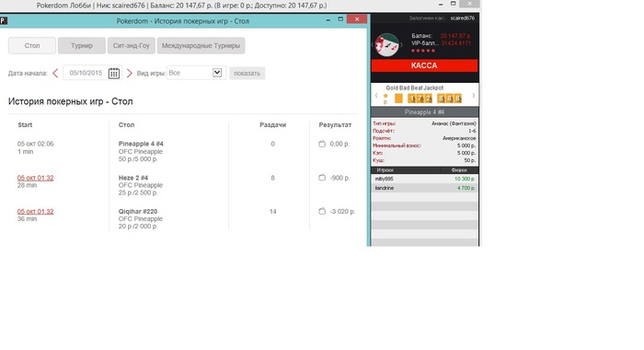
Task: Click the Heze 2 #4 table name
Action: tap(133, 178)
